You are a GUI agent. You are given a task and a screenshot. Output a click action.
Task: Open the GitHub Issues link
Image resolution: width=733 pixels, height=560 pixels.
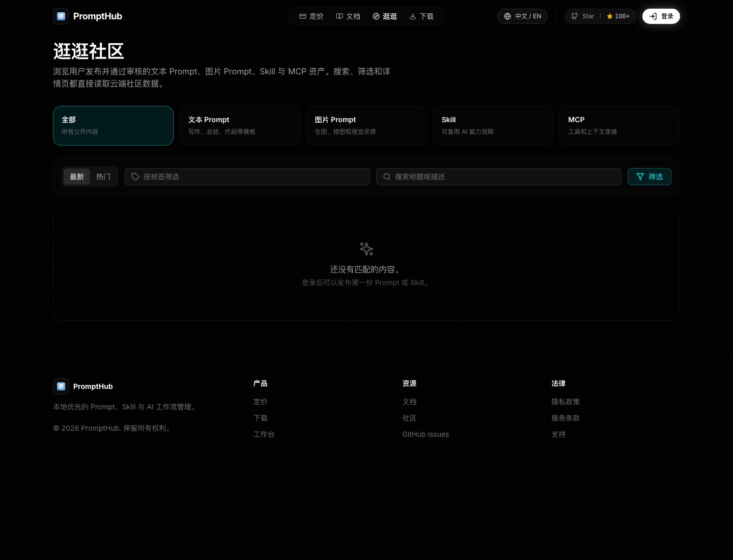pos(426,434)
